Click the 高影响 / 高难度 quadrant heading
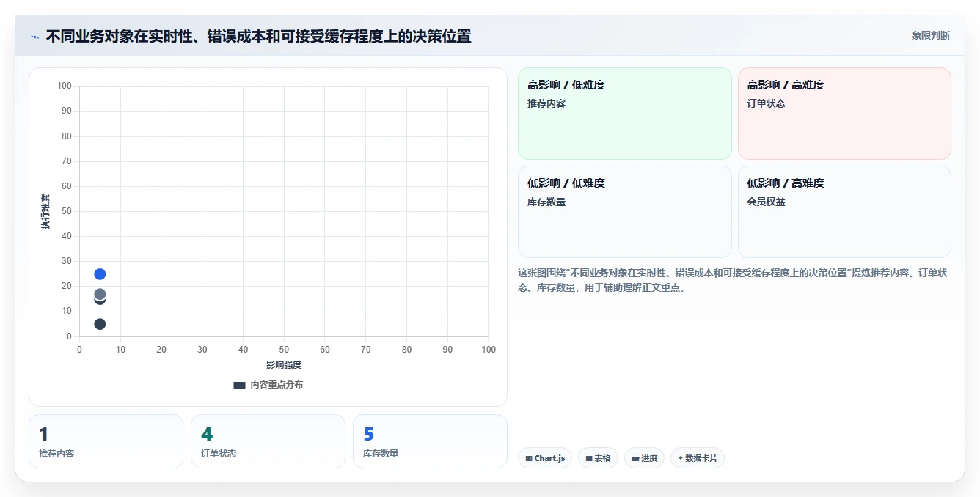 [x=786, y=85]
